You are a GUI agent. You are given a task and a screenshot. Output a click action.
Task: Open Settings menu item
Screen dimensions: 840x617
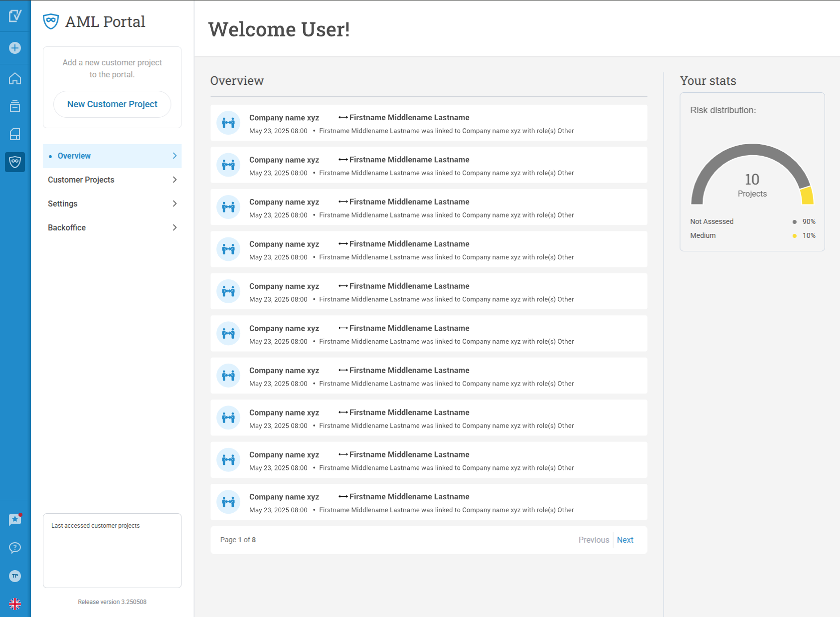click(112, 204)
